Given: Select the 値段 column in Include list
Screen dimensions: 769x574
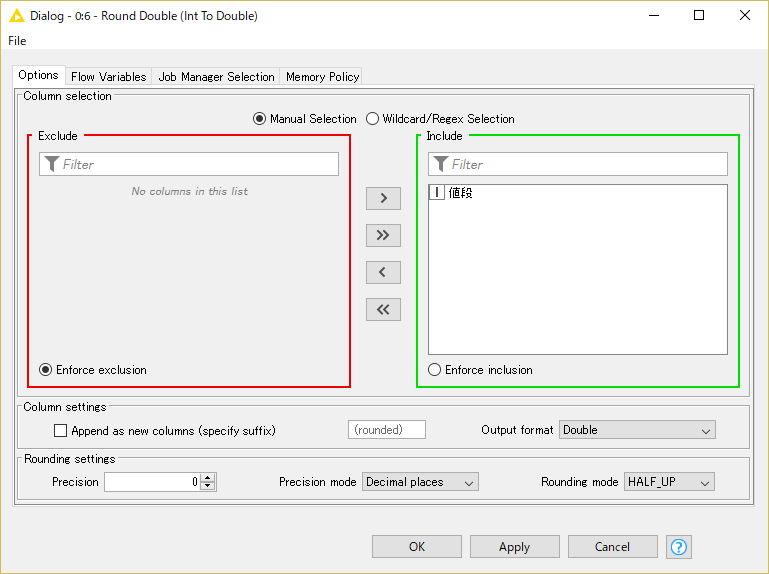Looking at the screenshot, I should [578, 192].
